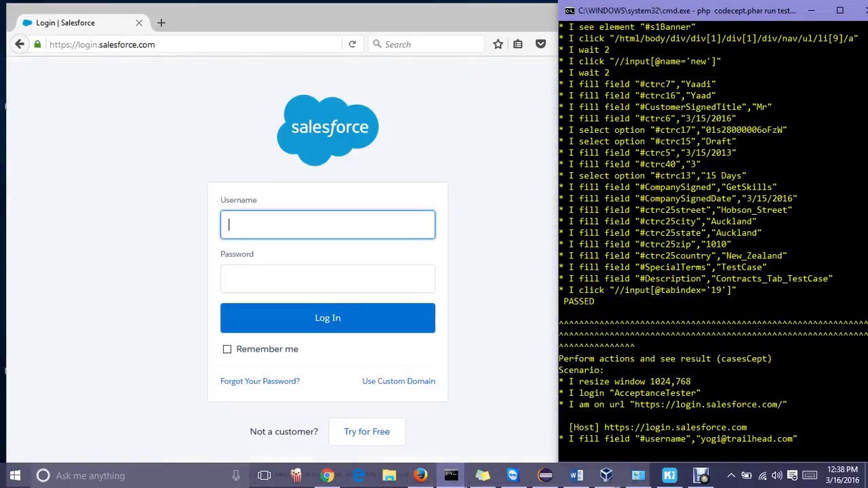Open network Wi-Fi status in tray
The height and width of the screenshot is (488, 868).
point(762,475)
